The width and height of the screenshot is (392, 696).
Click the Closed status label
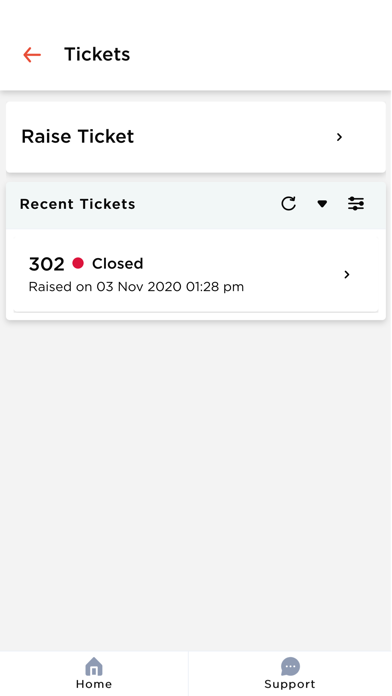coord(118,264)
